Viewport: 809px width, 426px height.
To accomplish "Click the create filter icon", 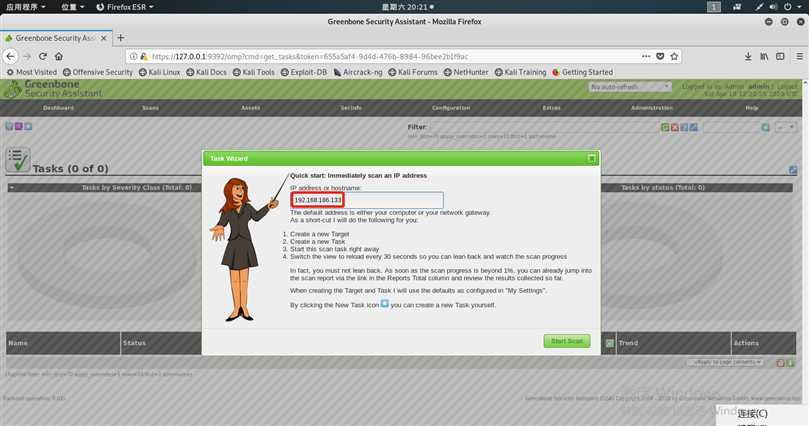I will [x=765, y=127].
